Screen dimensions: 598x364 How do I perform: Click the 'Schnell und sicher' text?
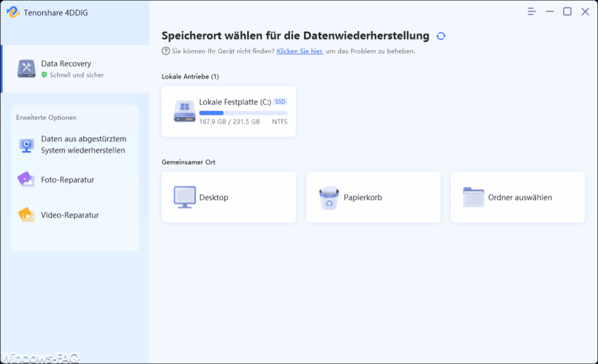tap(77, 75)
